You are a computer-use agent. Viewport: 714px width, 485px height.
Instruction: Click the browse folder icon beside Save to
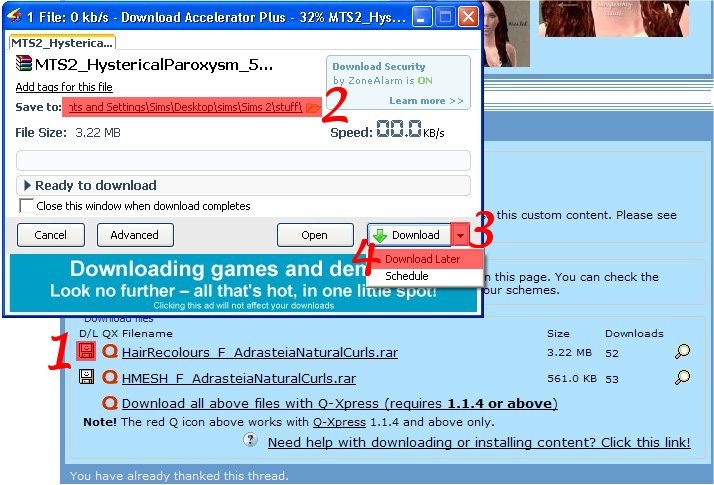(x=313, y=107)
